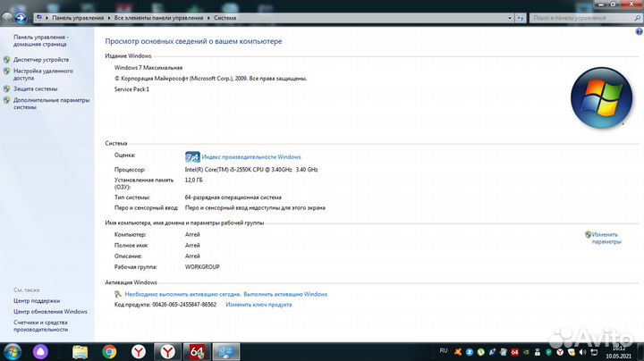Open volume speaker tray icon
Viewport: 644px width, 361px height.
point(582,352)
